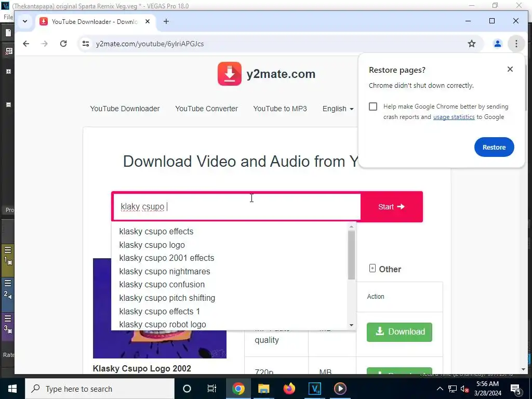This screenshot has height=399, width=532.
Task: Click the Chrome back arrow
Action: tap(26, 44)
